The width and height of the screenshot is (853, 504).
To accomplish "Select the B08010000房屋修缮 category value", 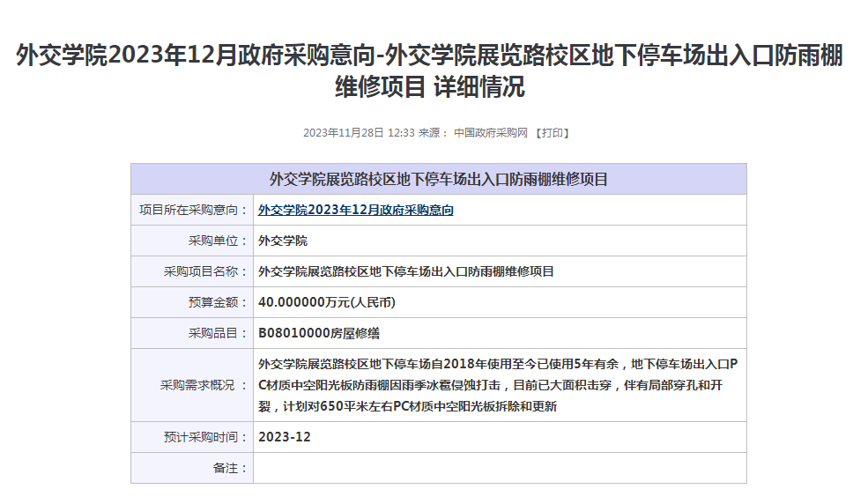I will 319,333.
